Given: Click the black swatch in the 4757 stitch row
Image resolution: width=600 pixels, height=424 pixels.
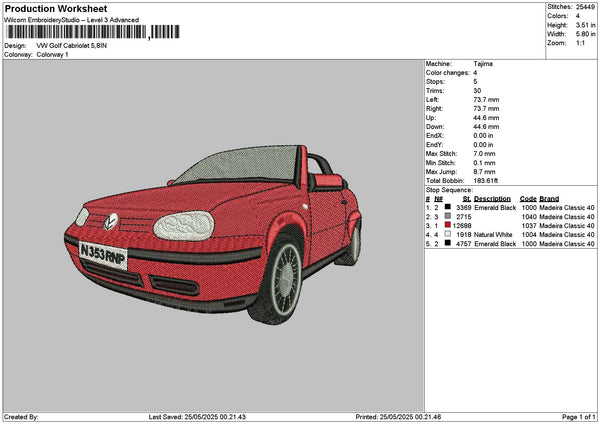Looking at the screenshot, I should tap(447, 243).
